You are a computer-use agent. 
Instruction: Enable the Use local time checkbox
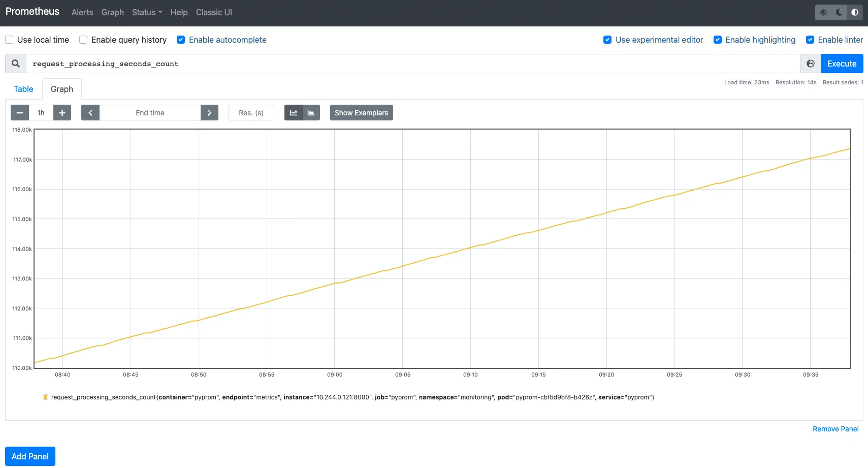click(9, 40)
